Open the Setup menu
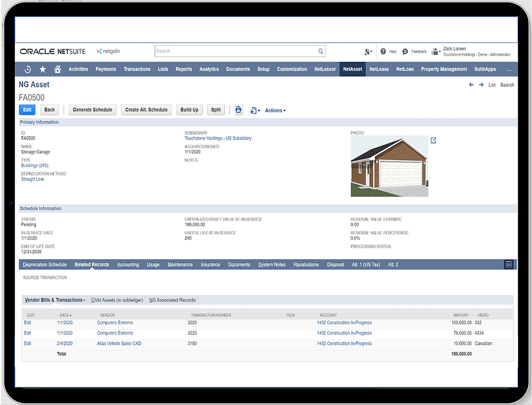Image resolution: width=532 pixels, height=405 pixels. (263, 69)
